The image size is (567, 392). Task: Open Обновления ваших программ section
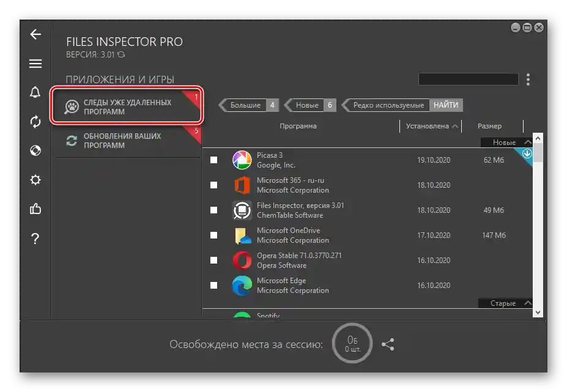click(x=128, y=141)
